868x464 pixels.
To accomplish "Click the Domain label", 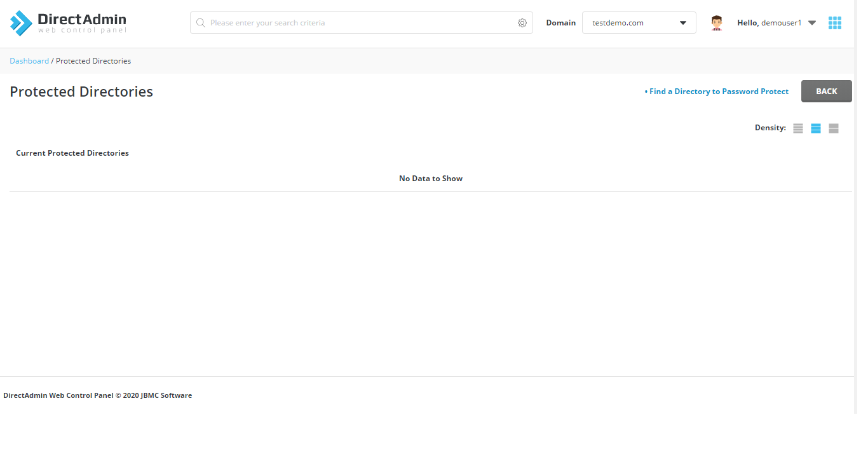I will click(x=561, y=23).
